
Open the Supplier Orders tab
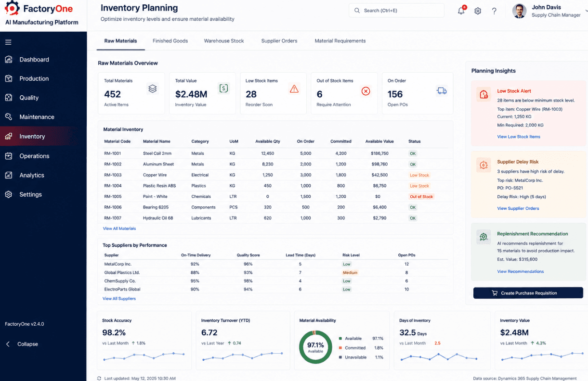click(279, 41)
